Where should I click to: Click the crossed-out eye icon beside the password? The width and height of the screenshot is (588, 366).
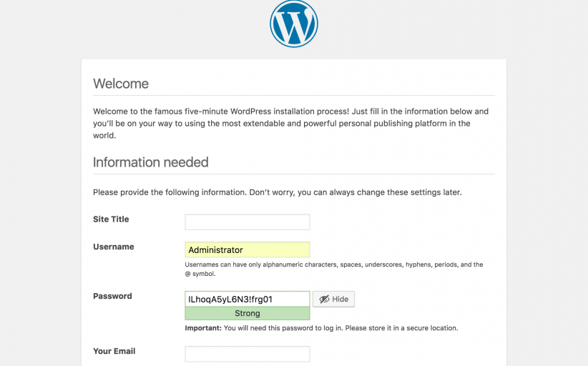pyautogui.click(x=324, y=299)
